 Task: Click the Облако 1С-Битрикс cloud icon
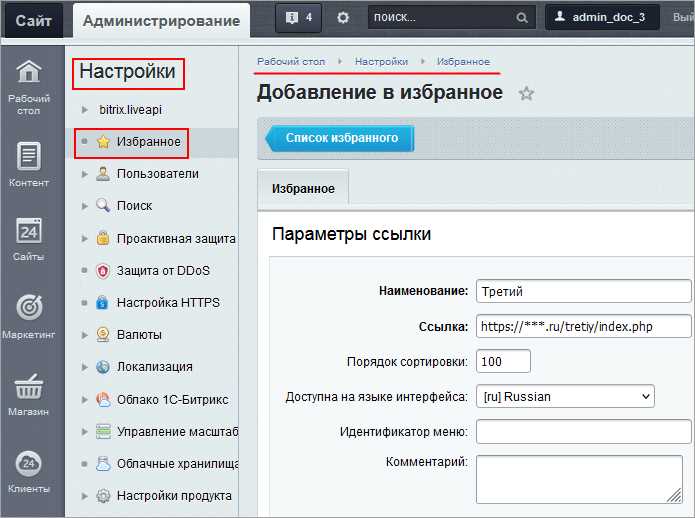coord(103,399)
